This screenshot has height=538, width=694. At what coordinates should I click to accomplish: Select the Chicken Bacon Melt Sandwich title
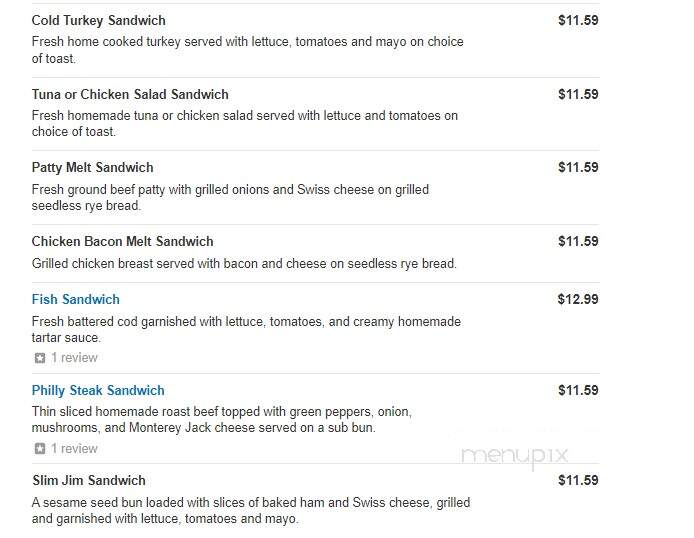[x=123, y=241]
